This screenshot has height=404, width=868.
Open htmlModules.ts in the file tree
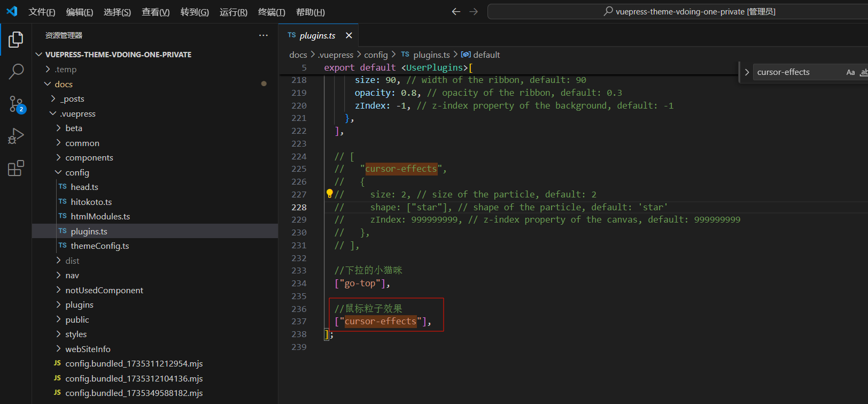point(155,216)
